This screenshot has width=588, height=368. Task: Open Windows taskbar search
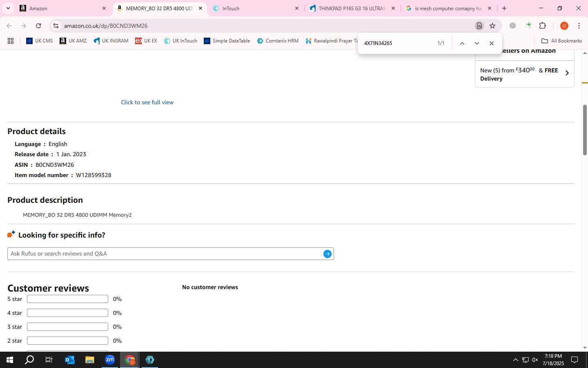click(x=29, y=360)
